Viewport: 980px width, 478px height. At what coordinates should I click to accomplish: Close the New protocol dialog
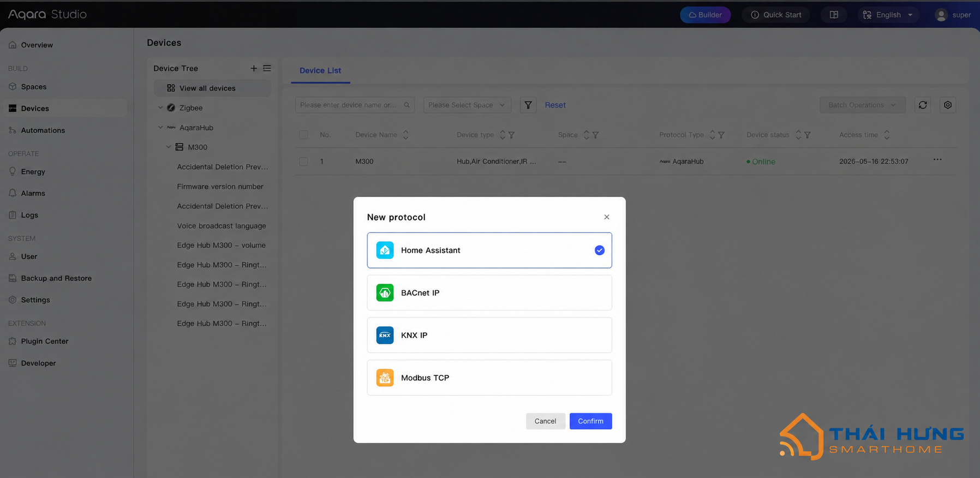(x=607, y=217)
